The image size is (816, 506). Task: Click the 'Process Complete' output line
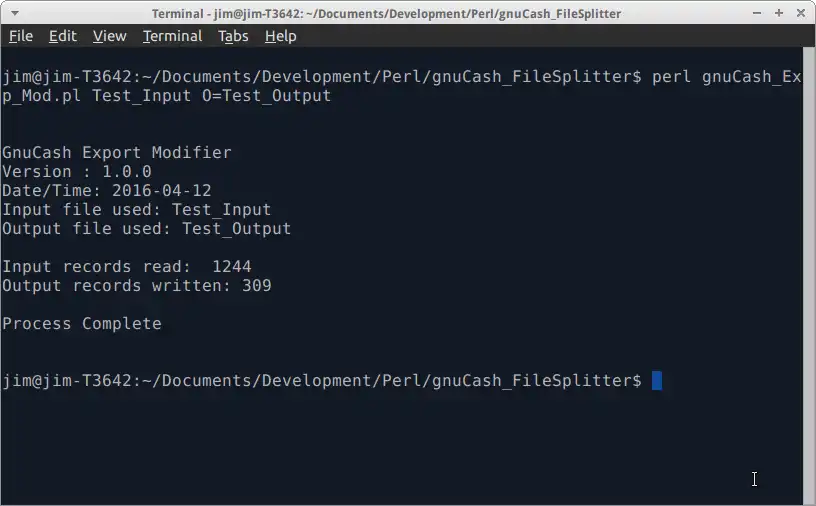[x=82, y=323]
